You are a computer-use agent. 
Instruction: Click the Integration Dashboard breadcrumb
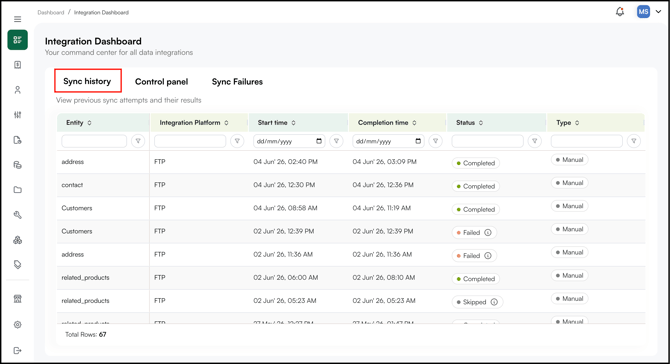pyautogui.click(x=101, y=12)
